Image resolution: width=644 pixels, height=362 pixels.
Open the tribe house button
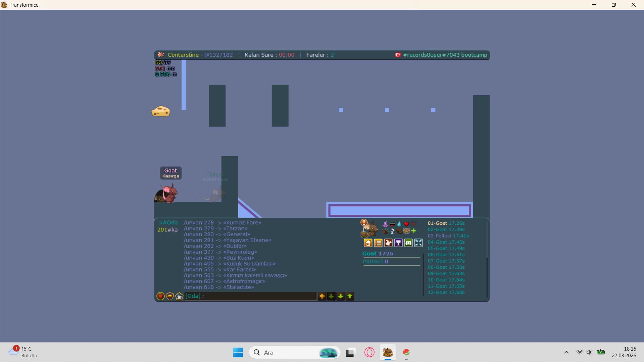(x=368, y=243)
